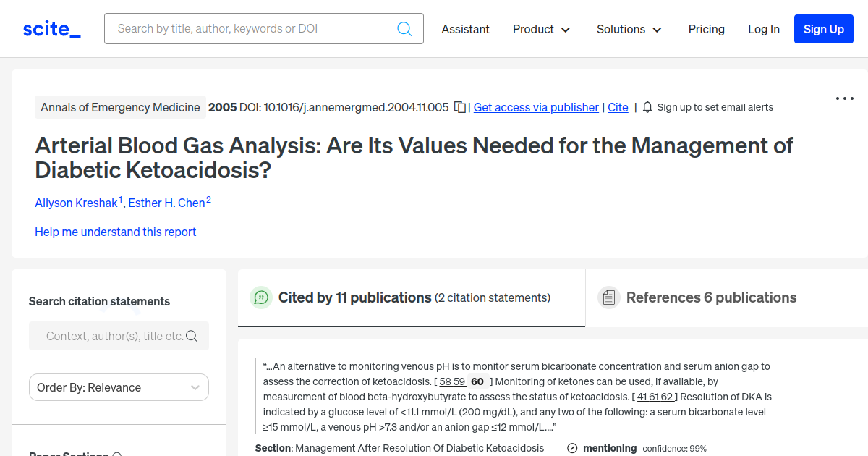Click the magnifier icon in the top search bar

[404, 29]
